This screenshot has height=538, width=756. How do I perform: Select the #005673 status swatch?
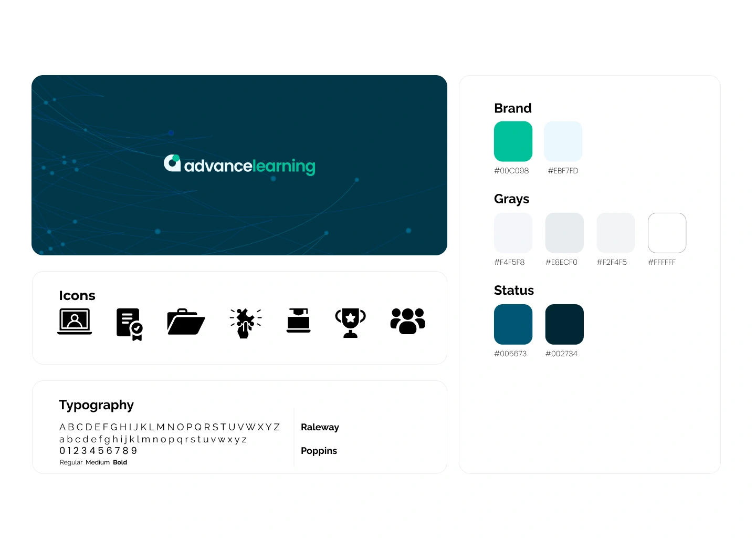[513, 324]
